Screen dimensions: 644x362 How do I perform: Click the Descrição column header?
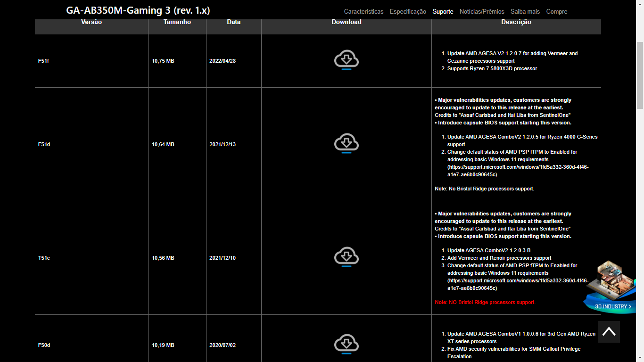tap(516, 22)
